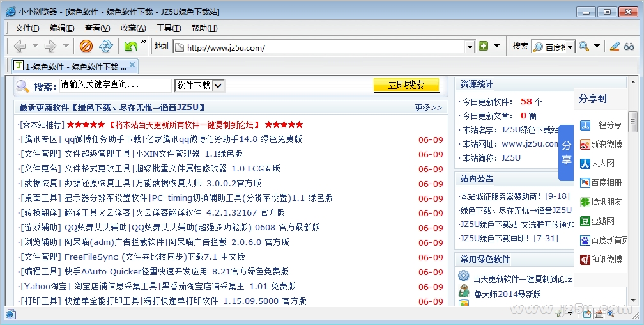
Task: Open dropdown beside toolbar search magnifier
Action: tap(597, 45)
